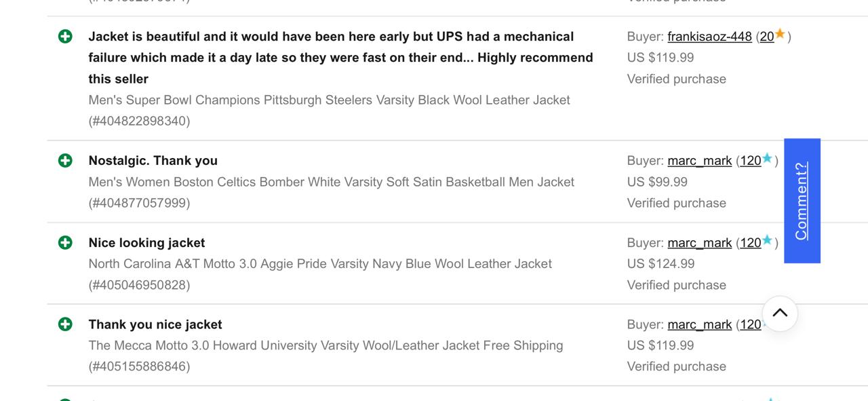
Task: Expand the 'Thank you nice jacket' review
Action: pyautogui.click(x=65, y=324)
